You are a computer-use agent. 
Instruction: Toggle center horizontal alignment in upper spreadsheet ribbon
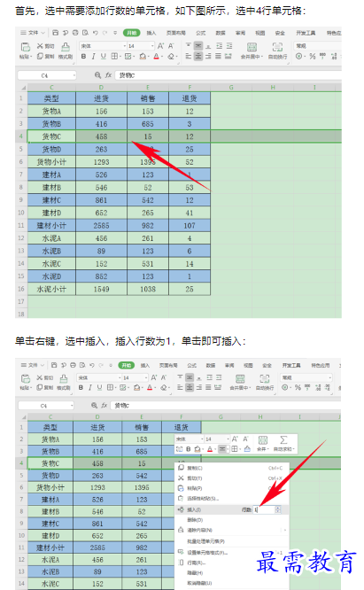pos(198,57)
